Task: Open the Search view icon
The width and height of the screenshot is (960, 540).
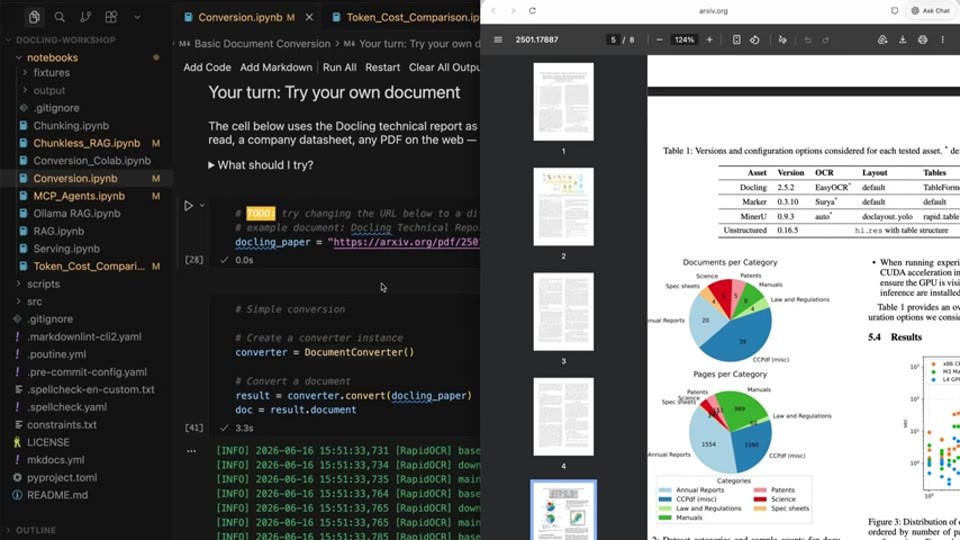Action: (59, 17)
